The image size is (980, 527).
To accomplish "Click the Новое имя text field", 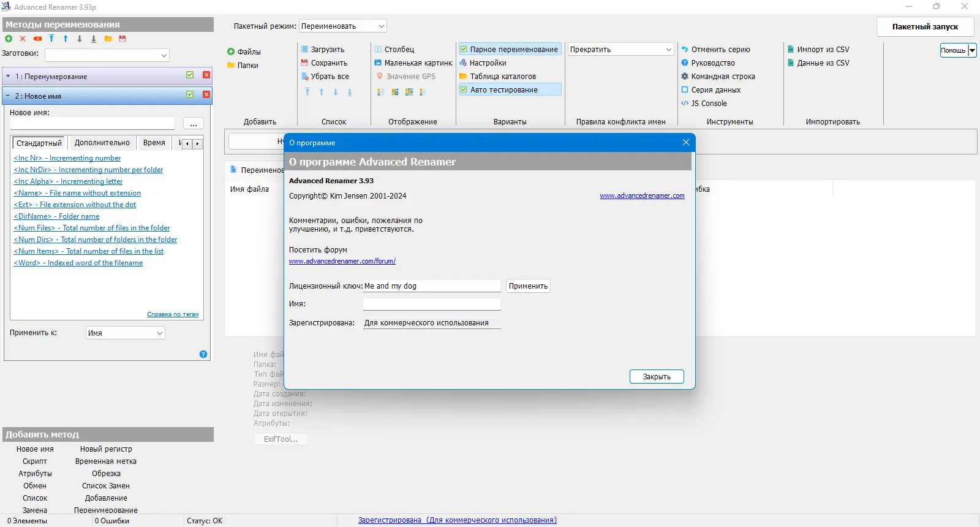I will click(92, 124).
